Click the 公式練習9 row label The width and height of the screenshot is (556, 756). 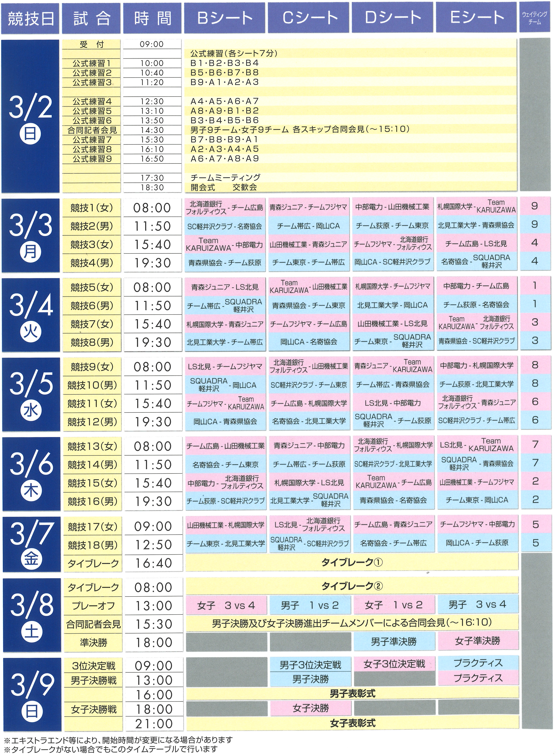[x=91, y=159]
